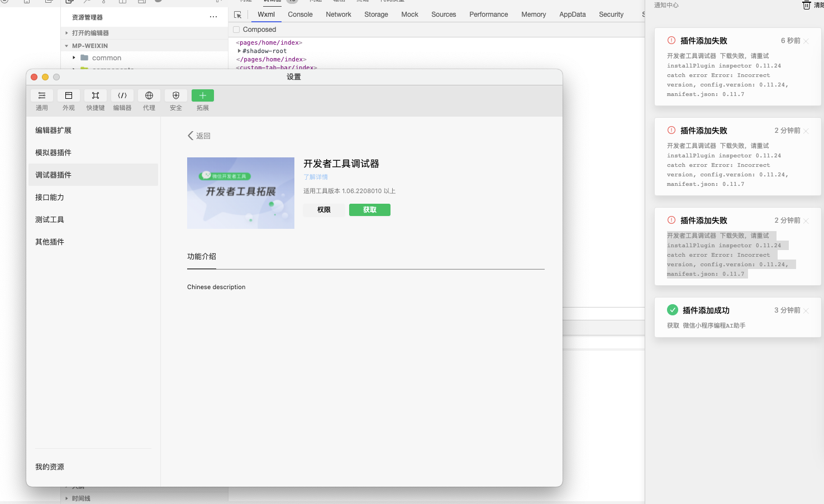
Task: Select 调试器插件 in the sidebar
Action: [x=93, y=175]
